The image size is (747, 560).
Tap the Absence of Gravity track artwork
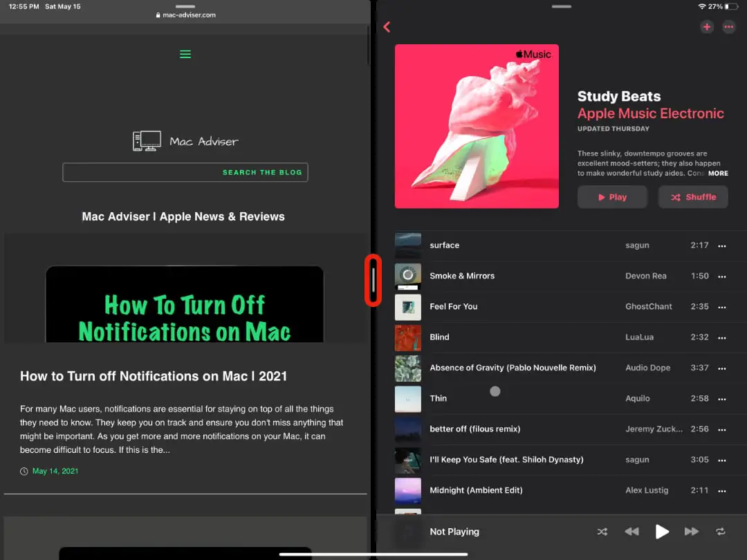pyautogui.click(x=408, y=368)
